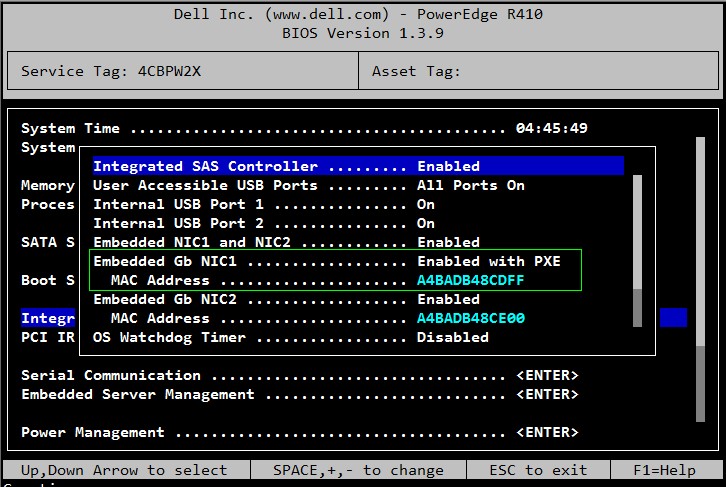
Task: Click the highlighted Integr menu item
Action: [x=48, y=318]
